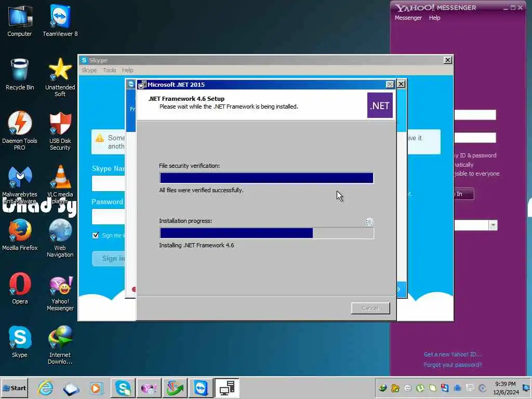Switch to Skype taskbar button
The image size is (532, 399).
point(123,388)
